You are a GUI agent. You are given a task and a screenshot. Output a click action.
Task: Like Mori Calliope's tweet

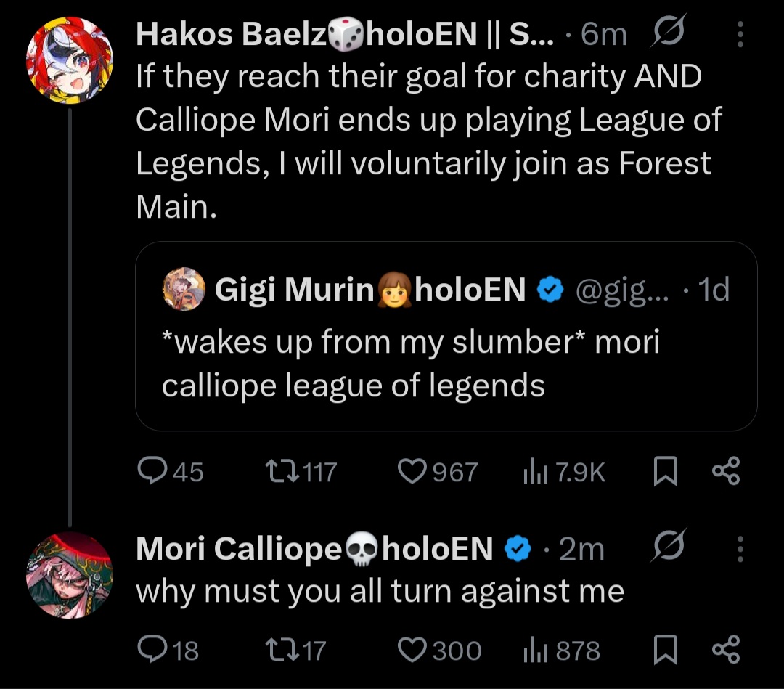point(413,650)
